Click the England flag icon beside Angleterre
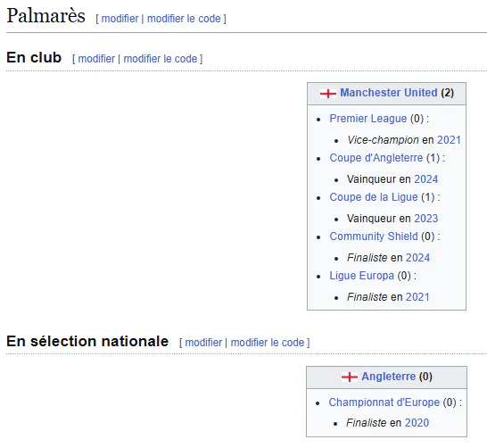 (350, 377)
